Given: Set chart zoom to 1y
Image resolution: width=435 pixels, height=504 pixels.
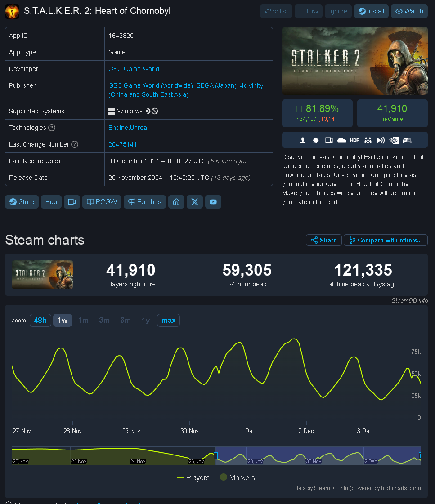Looking at the screenshot, I should tap(146, 321).
